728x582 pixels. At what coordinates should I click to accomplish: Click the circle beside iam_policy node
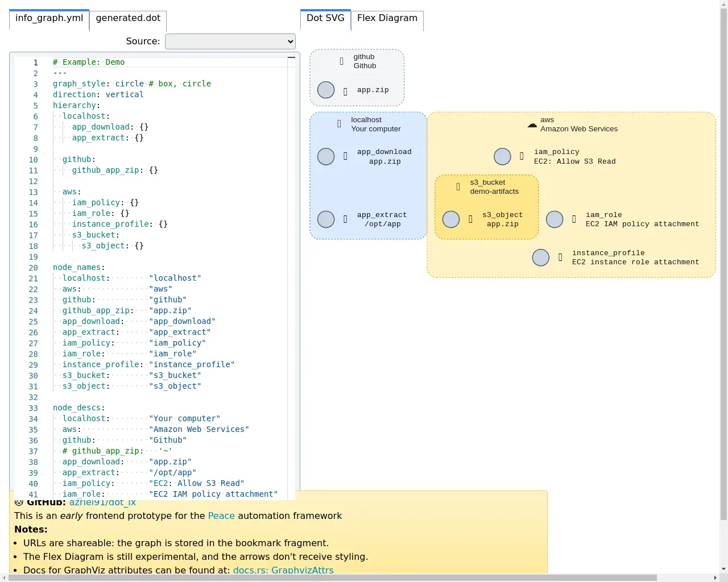coord(502,156)
